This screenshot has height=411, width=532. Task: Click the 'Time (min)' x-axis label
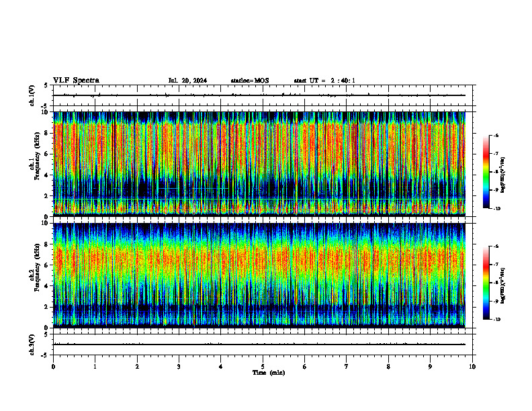[x=269, y=373]
